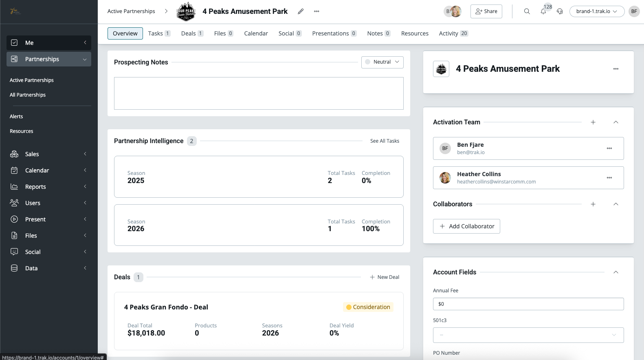Image resolution: width=644 pixels, height=360 pixels.
Task: Open Active Partnerships in sidebar
Action: [32, 80]
